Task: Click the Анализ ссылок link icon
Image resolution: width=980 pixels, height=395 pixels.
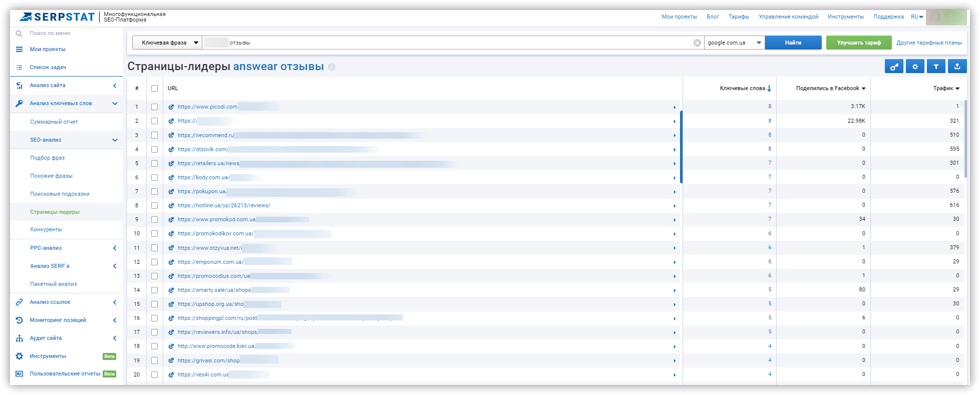Action: [x=19, y=302]
